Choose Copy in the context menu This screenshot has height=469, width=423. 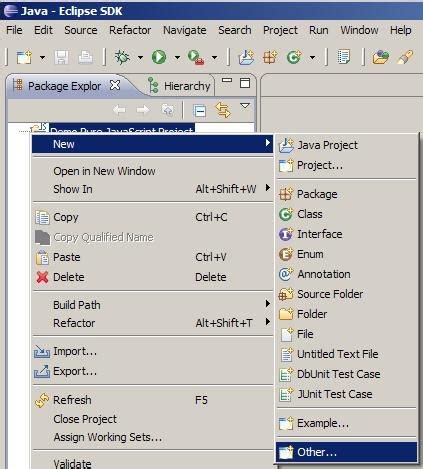[152, 217]
